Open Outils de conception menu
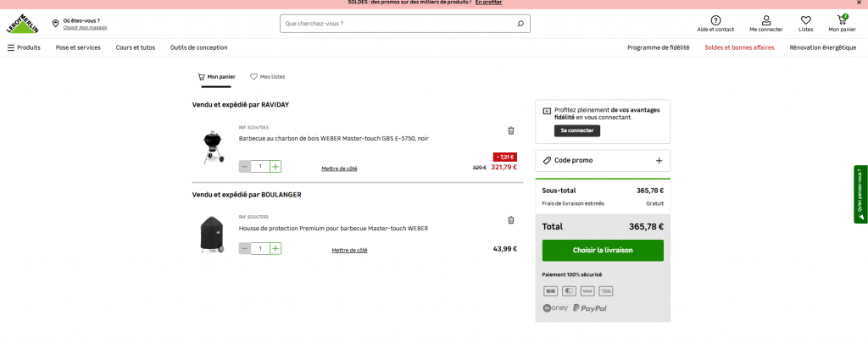The height and width of the screenshot is (343, 868). [198, 47]
